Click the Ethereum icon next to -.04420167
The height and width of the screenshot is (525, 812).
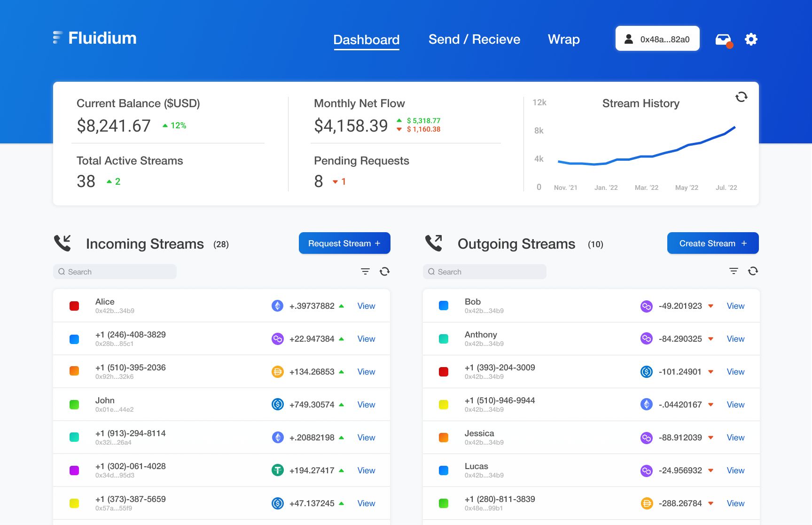[647, 405]
